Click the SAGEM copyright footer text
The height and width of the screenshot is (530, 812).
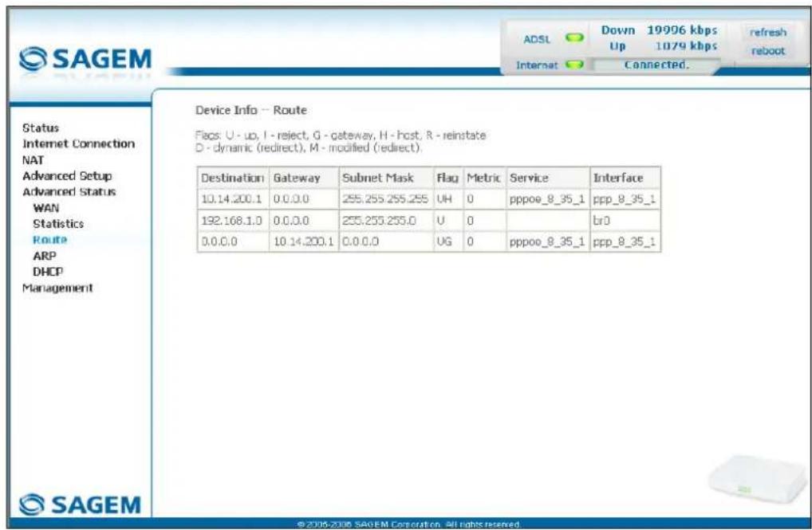coord(409,524)
